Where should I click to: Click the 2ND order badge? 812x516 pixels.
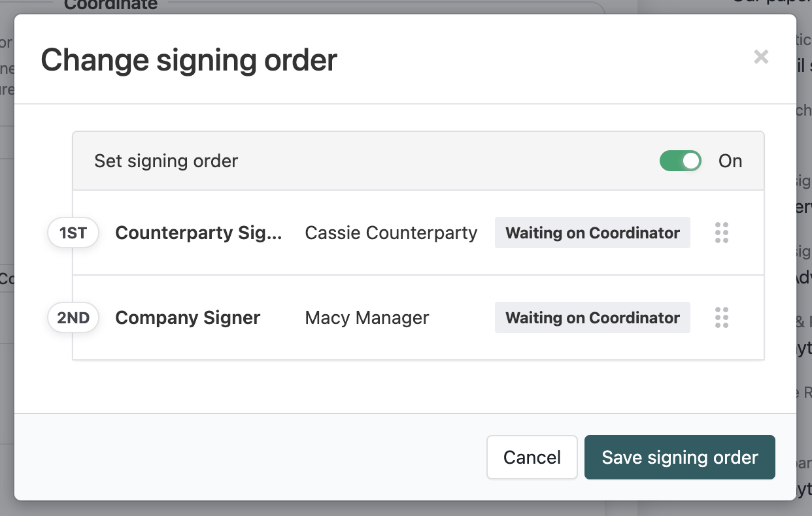coord(73,318)
